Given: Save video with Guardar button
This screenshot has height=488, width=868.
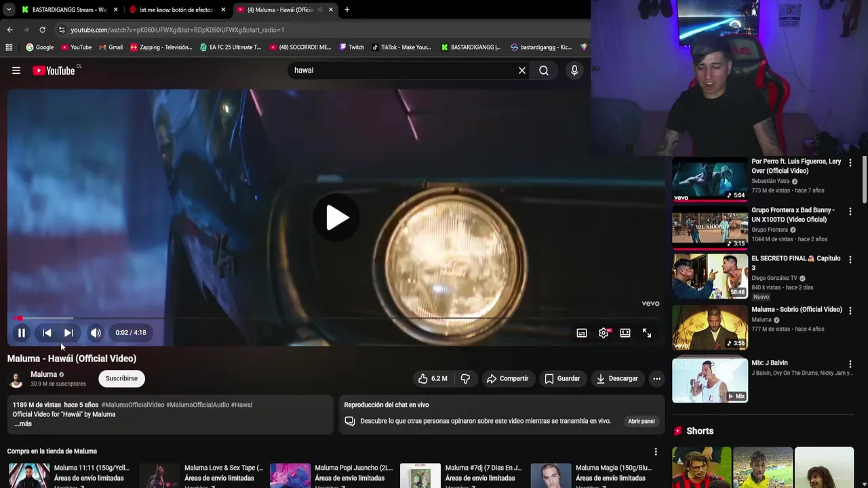Looking at the screenshot, I should pos(562,379).
